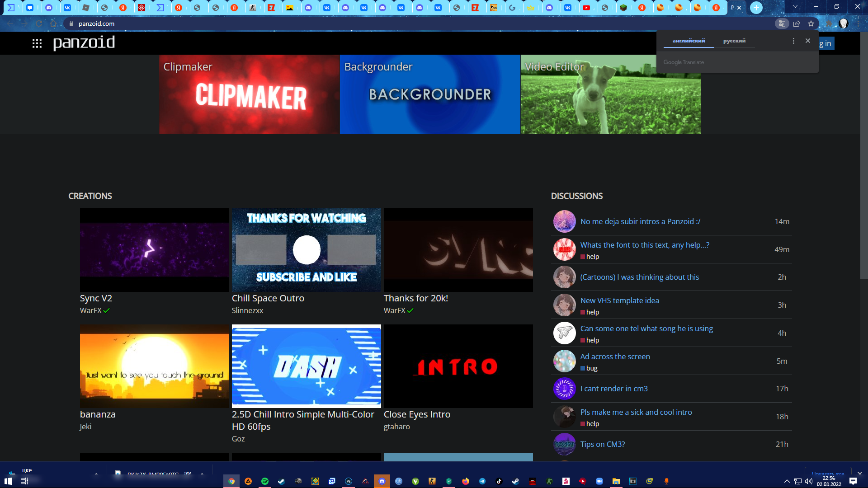The height and width of the screenshot is (488, 868).
Task: Open the Chrome profile avatar
Action: (x=844, y=23)
